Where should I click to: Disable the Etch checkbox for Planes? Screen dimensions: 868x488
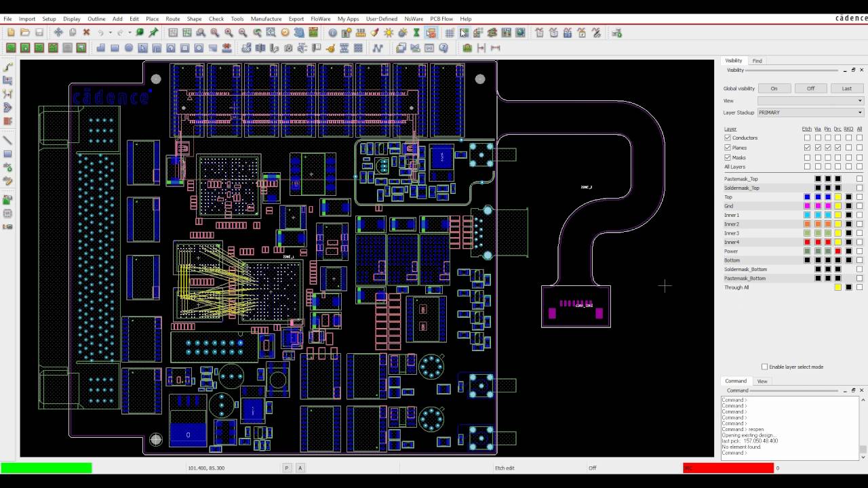[807, 147]
